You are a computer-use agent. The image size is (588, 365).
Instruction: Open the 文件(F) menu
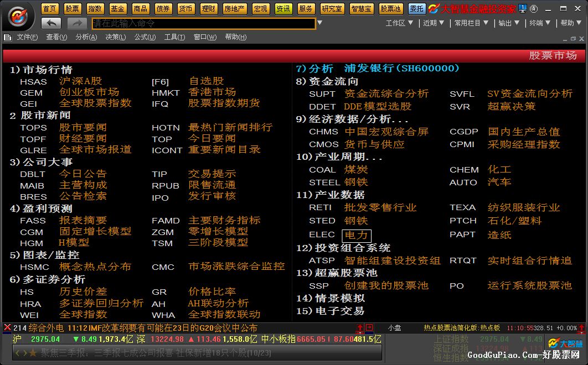point(27,37)
